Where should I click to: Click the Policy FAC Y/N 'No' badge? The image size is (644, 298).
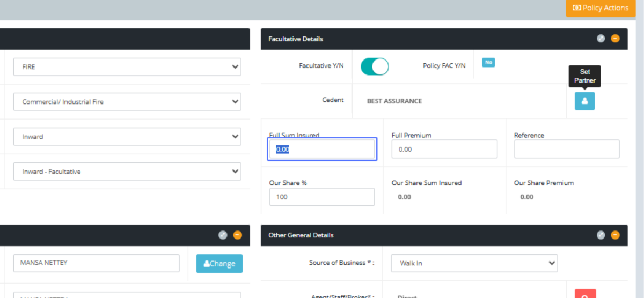point(488,63)
